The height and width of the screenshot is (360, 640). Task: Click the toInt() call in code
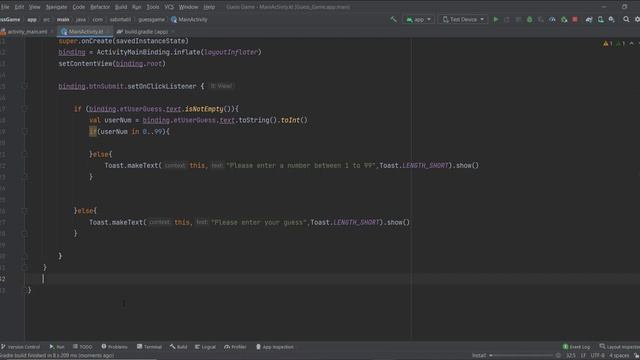pos(294,120)
